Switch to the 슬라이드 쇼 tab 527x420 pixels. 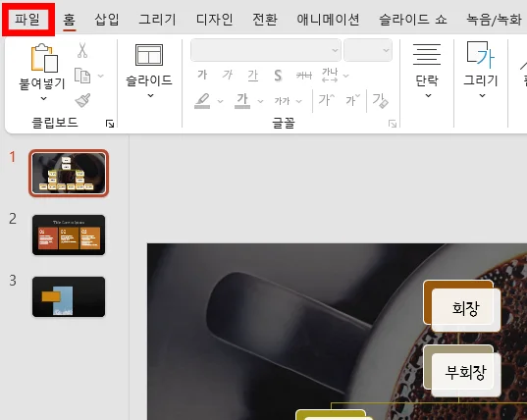pyautogui.click(x=413, y=20)
